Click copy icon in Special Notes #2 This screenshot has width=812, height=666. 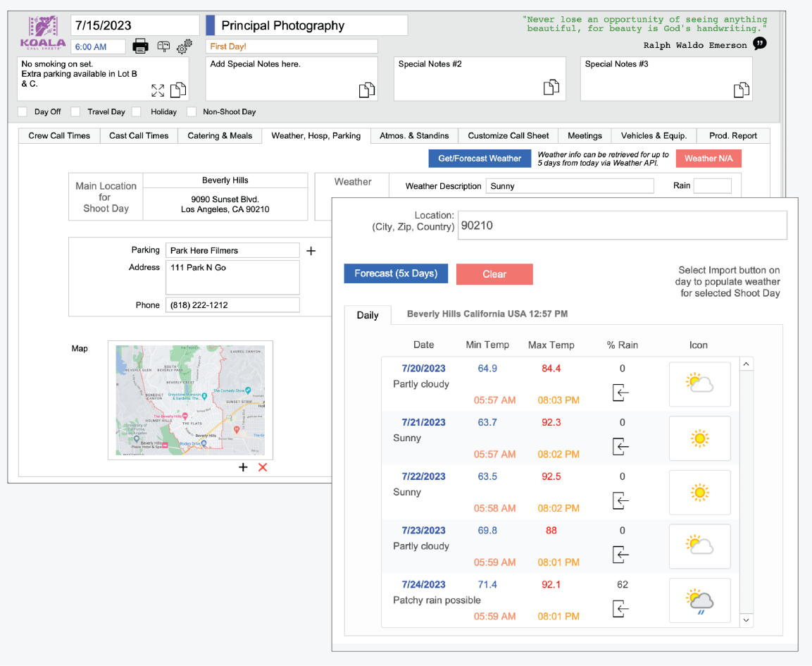[551, 87]
